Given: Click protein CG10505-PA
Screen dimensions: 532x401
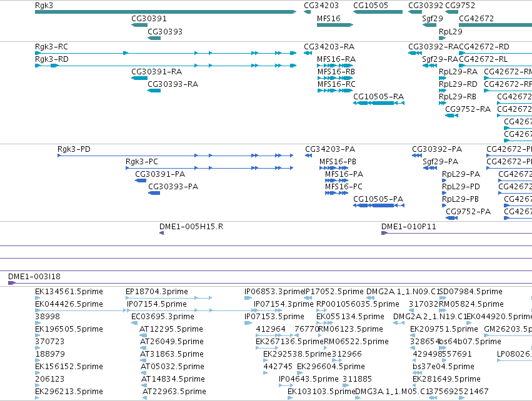Looking at the screenshot, I should [379, 205].
